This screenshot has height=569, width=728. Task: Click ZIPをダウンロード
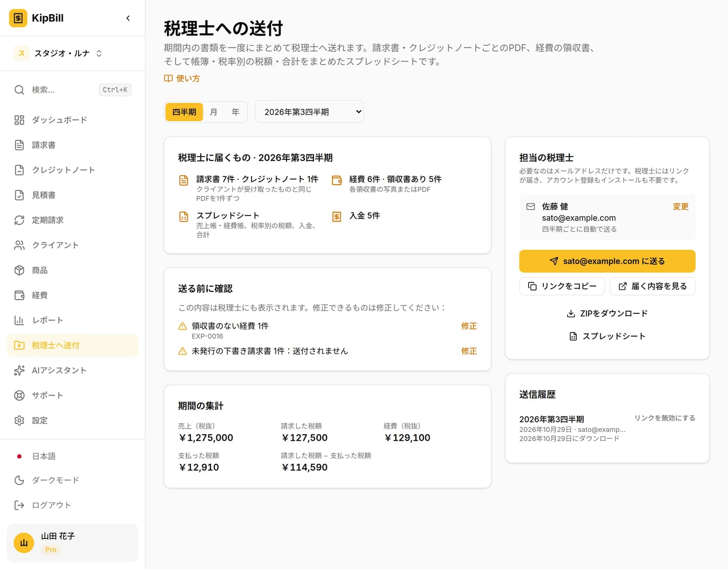[x=607, y=314]
